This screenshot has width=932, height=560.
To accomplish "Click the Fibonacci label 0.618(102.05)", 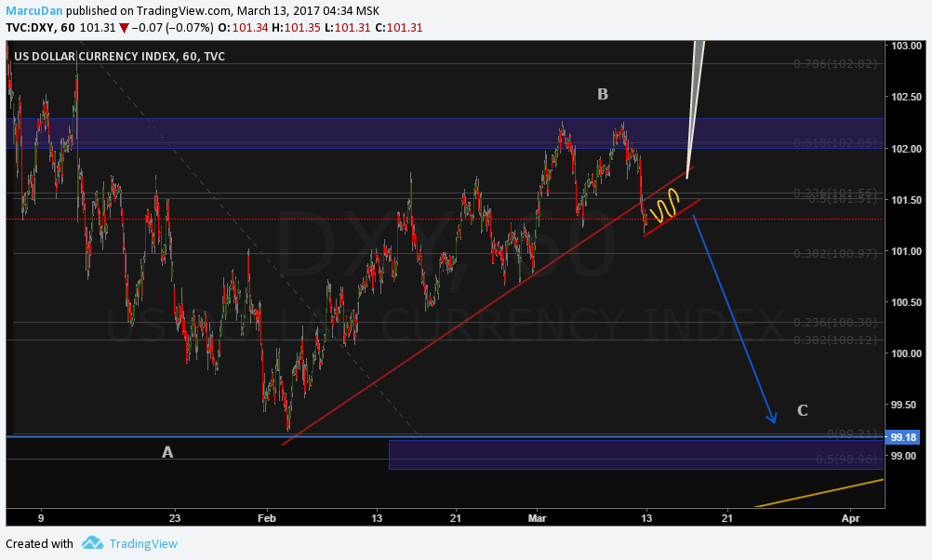I will click(835, 142).
